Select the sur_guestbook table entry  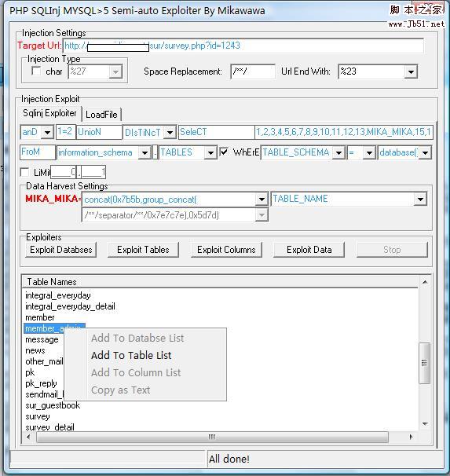[53, 405]
